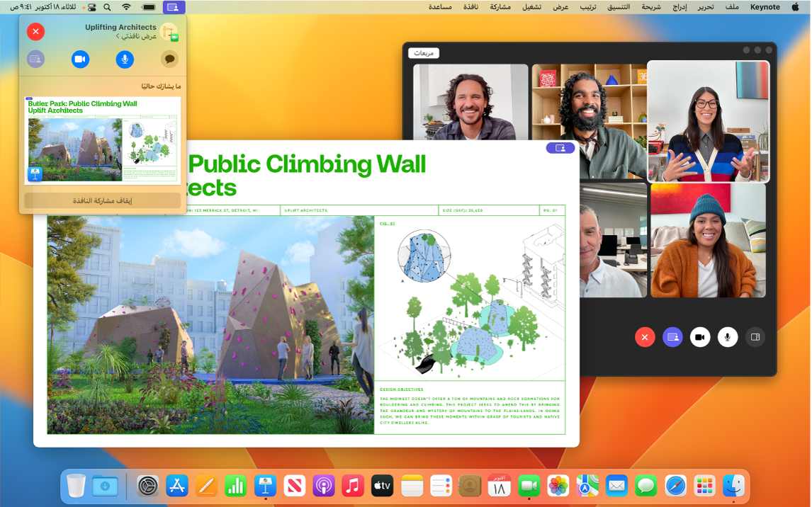Screen dimensions: 812x507
Task: Leave the call using the panel's red X
Action: pyautogui.click(x=35, y=31)
